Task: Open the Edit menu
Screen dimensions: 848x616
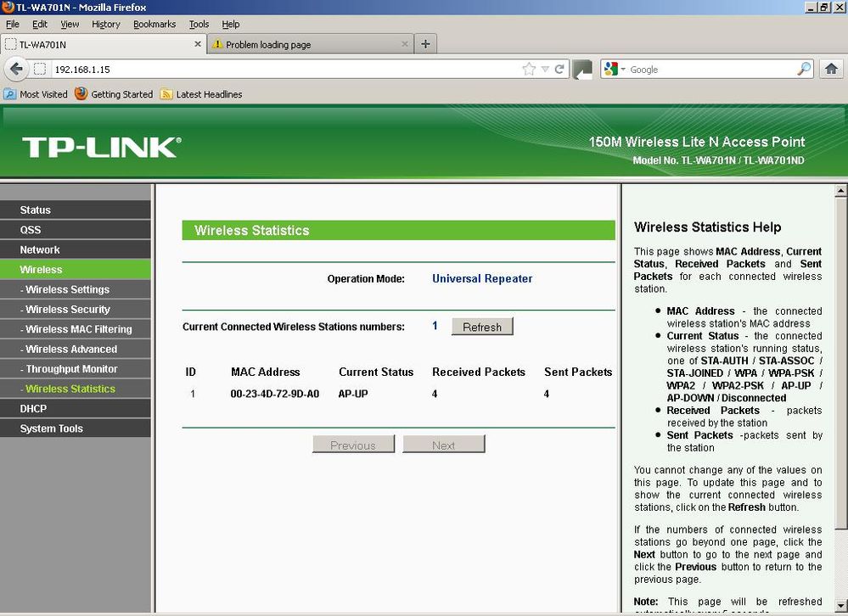Action: tap(40, 25)
